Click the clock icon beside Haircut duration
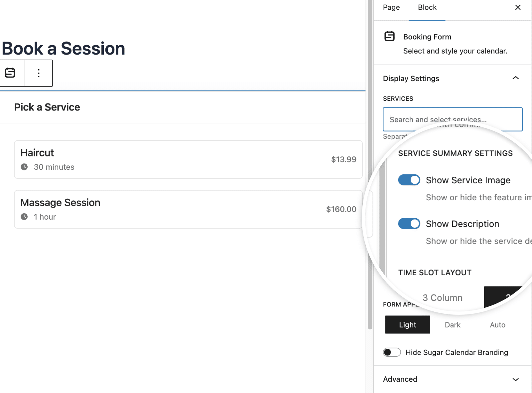 point(25,167)
